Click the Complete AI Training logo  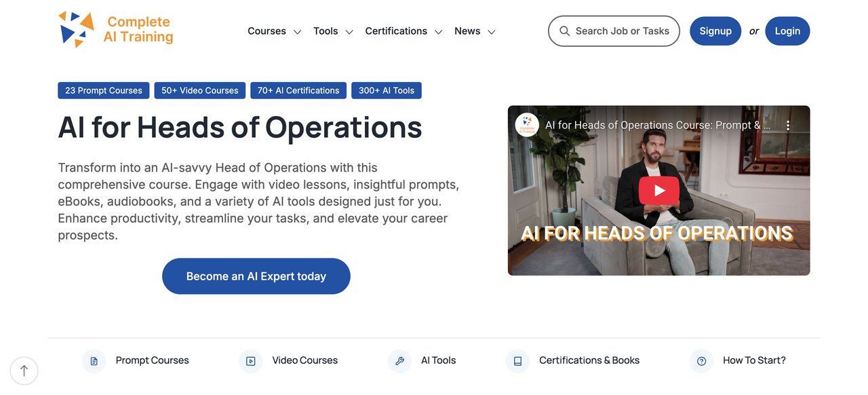coord(115,30)
